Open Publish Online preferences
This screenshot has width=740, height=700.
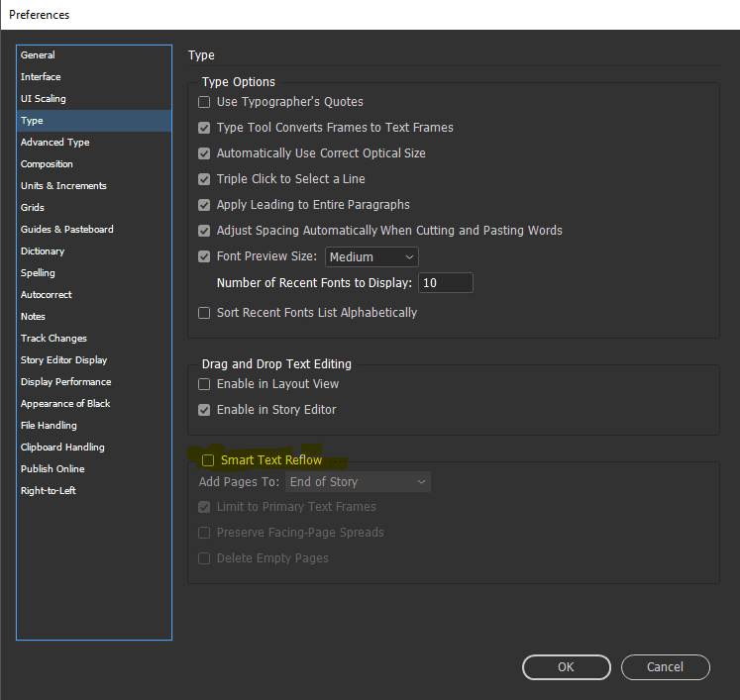click(x=94, y=469)
